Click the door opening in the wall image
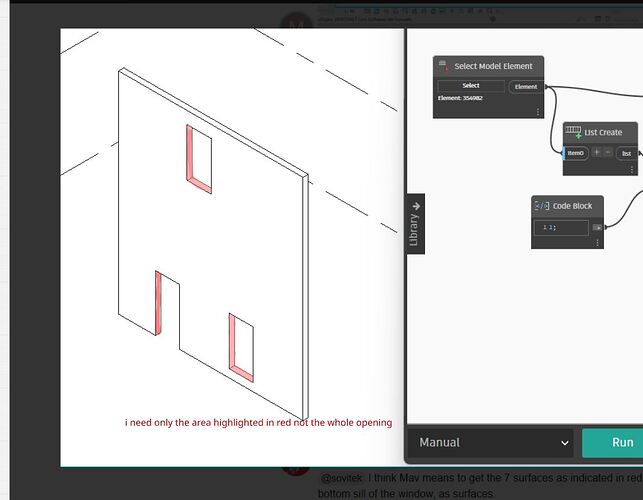 (x=167, y=308)
